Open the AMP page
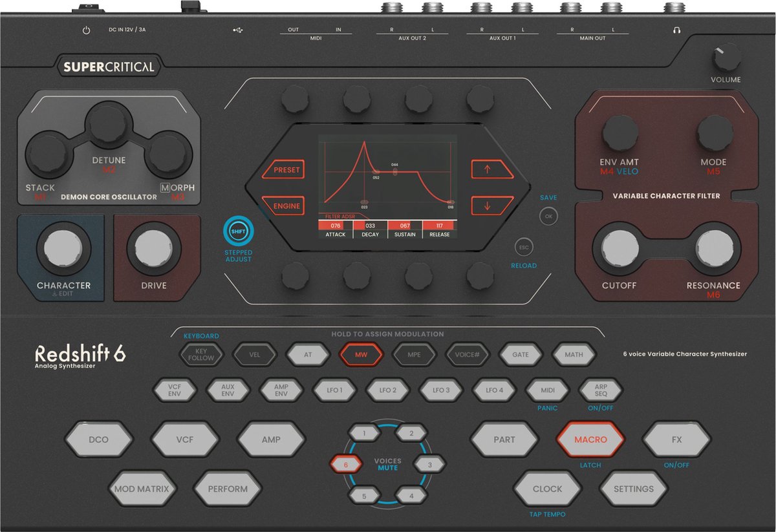The width and height of the screenshot is (776, 532). coord(271,440)
